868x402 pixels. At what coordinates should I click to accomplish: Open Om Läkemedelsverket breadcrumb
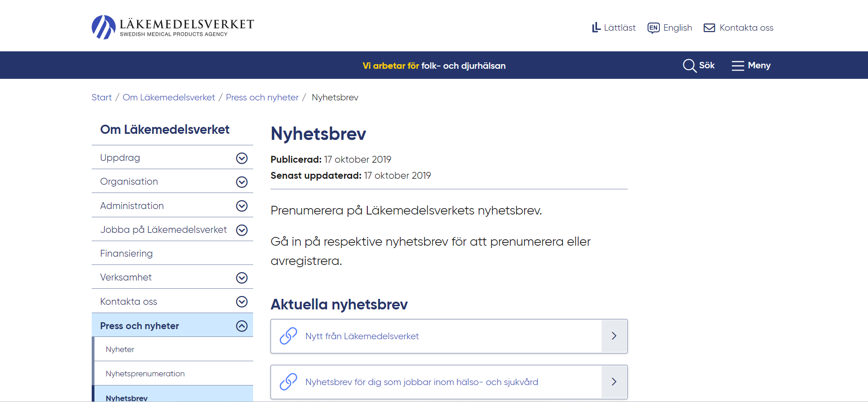pyautogui.click(x=169, y=97)
